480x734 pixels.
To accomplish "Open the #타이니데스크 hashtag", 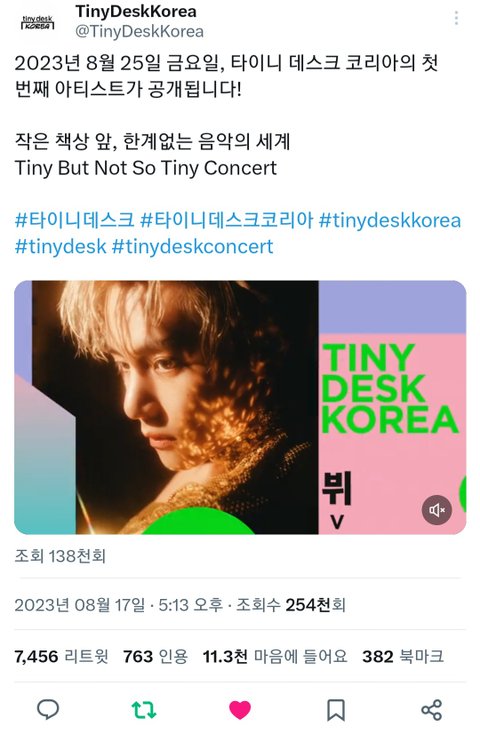I will pos(74,220).
